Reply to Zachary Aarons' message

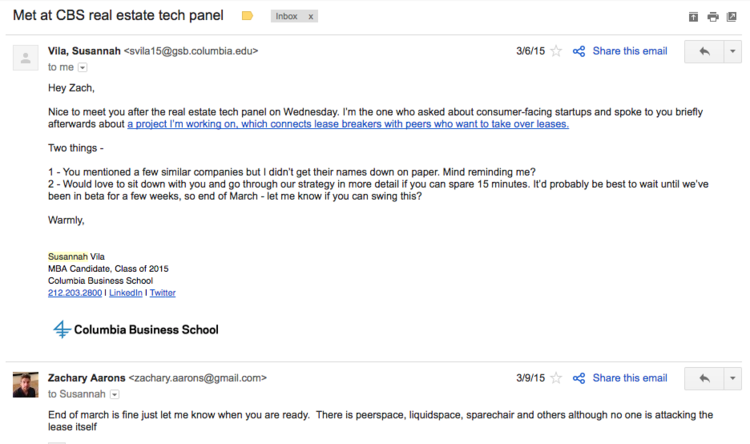tap(704, 379)
